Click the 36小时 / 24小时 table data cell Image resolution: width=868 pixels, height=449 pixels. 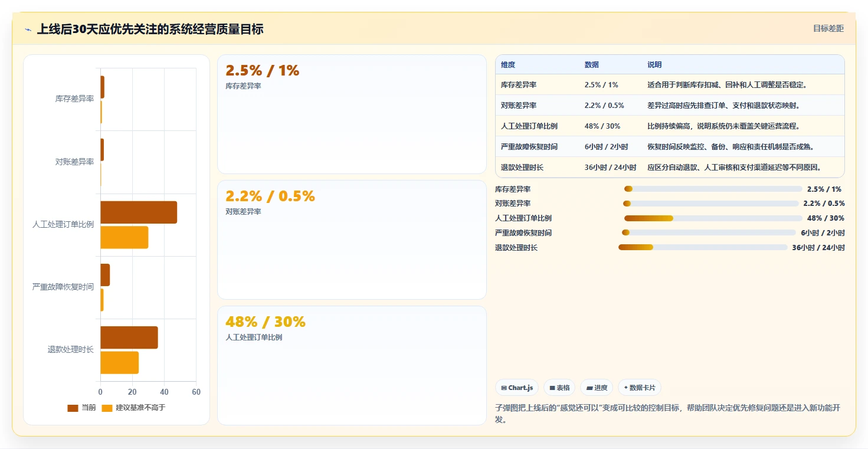click(610, 168)
